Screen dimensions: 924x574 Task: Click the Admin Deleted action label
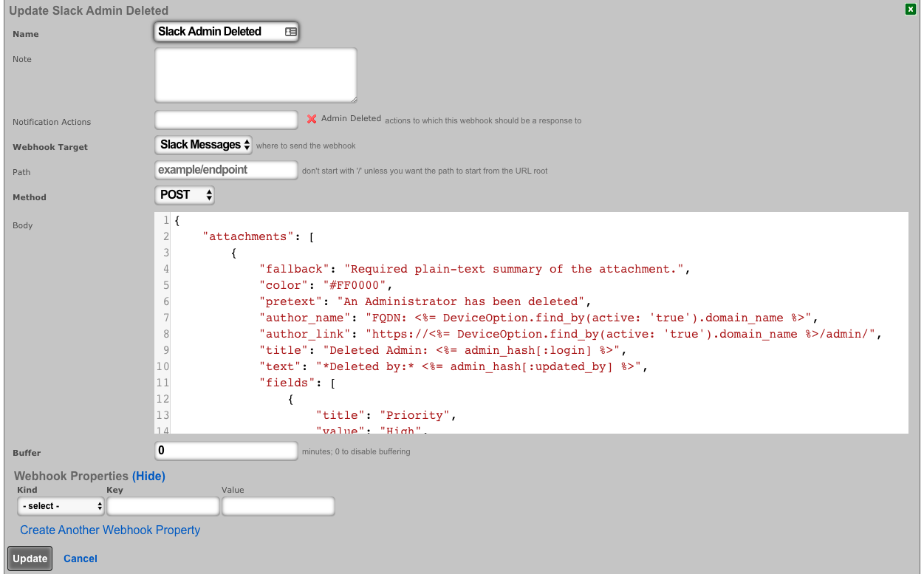coord(351,118)
